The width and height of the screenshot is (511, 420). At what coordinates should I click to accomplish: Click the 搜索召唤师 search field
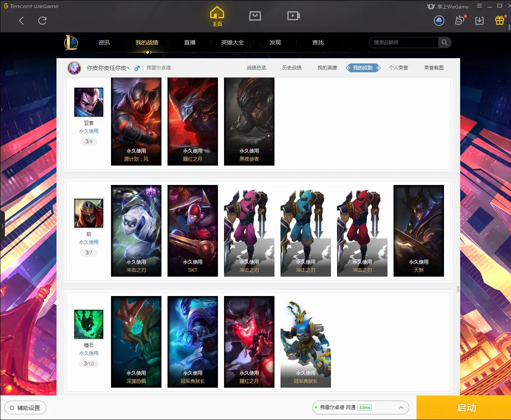click(404, 42)
